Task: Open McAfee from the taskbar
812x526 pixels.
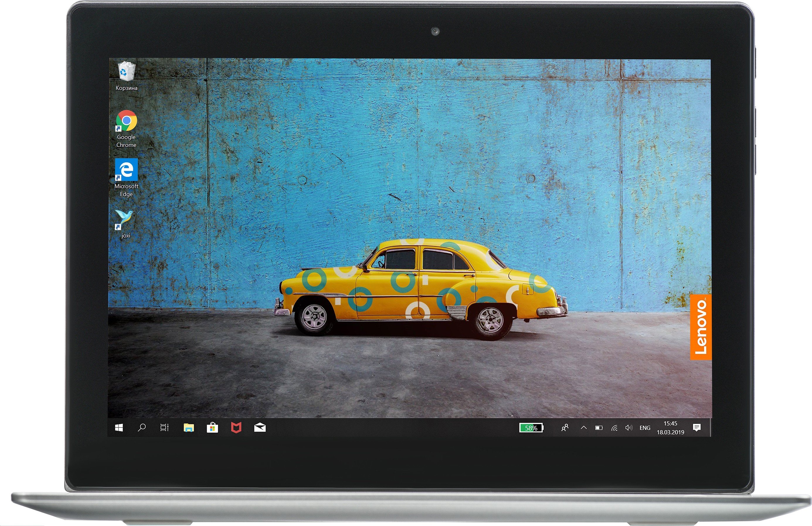Action: point(236,428)
